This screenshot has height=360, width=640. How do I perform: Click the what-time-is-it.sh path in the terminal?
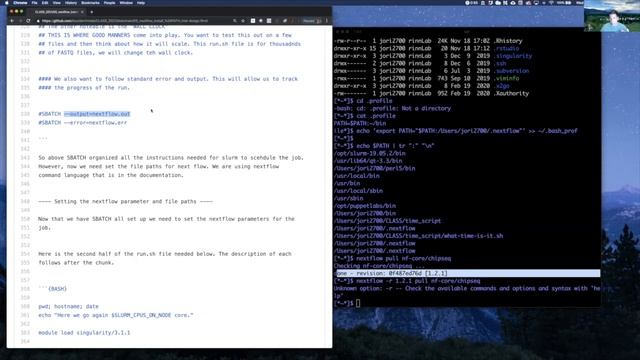(418, 236)
